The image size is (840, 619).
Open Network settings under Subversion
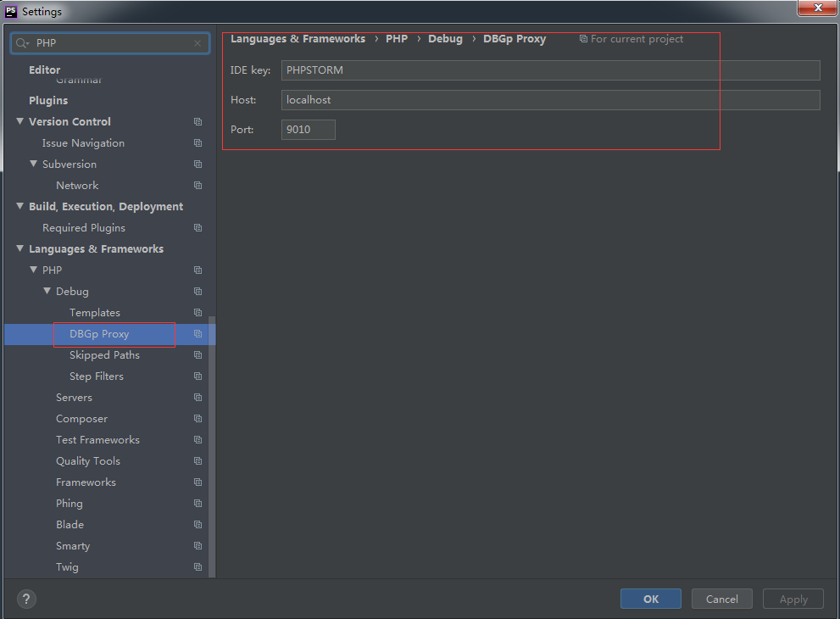tap(77, 186)
